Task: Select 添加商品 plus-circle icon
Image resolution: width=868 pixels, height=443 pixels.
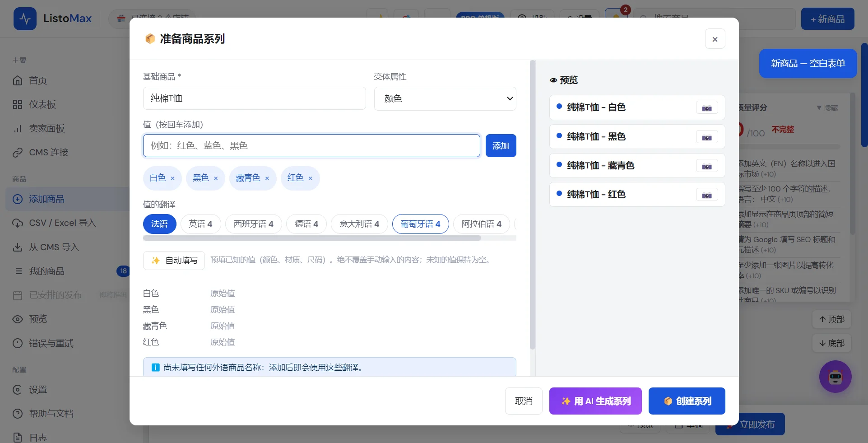Action: [x=18, y=199]
